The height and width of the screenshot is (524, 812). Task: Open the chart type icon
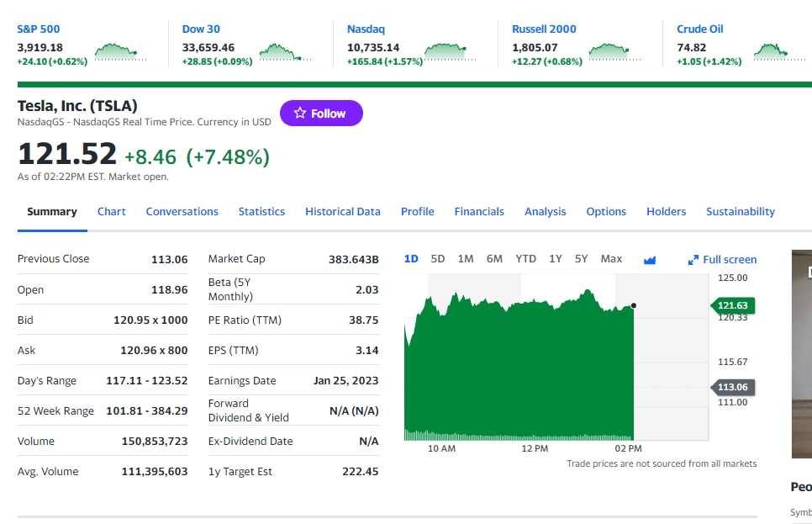pos(649,260)
